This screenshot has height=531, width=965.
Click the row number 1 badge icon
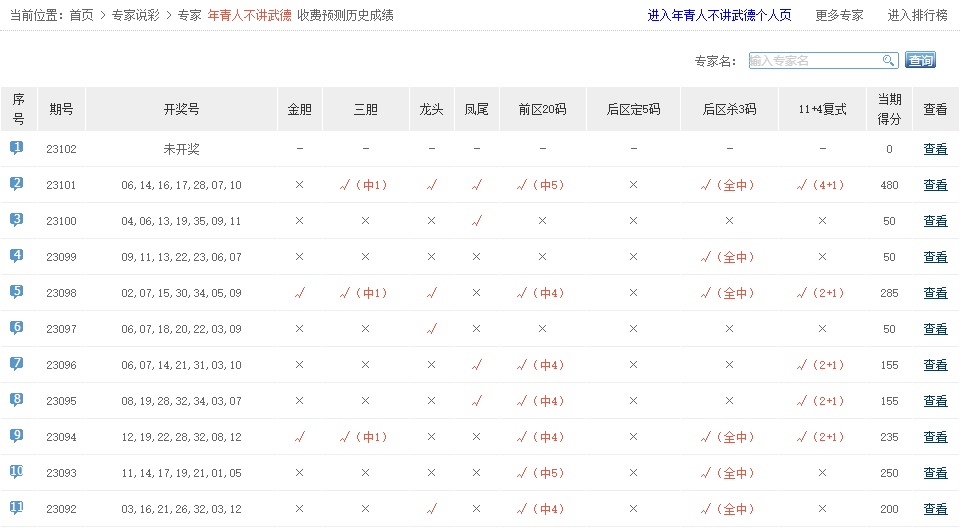click(x=17, y=148)
